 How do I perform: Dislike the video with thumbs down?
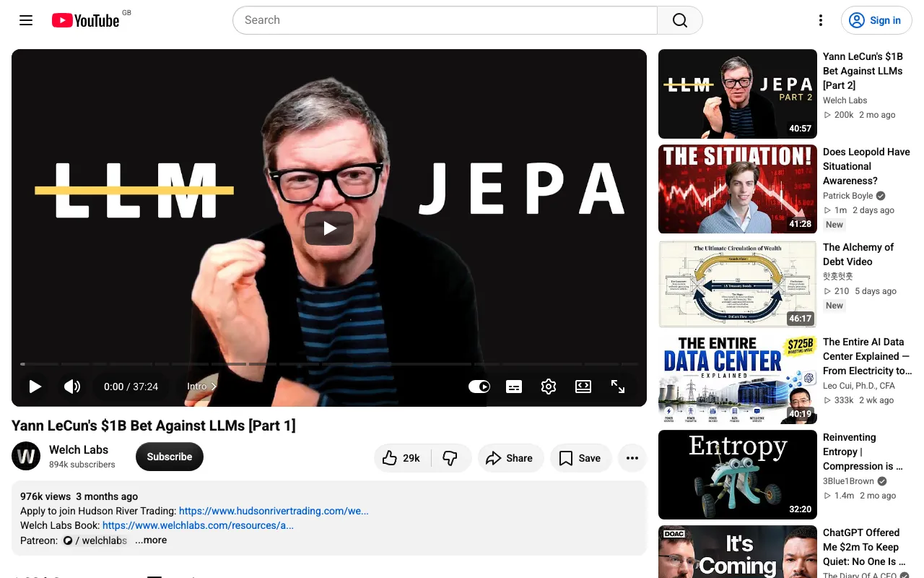click(x=450, y=458)
